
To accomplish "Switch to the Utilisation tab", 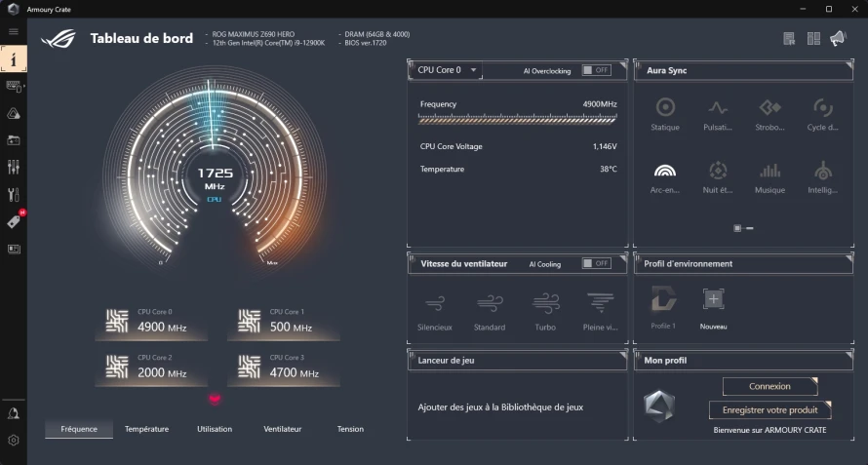I will point(215,429).
